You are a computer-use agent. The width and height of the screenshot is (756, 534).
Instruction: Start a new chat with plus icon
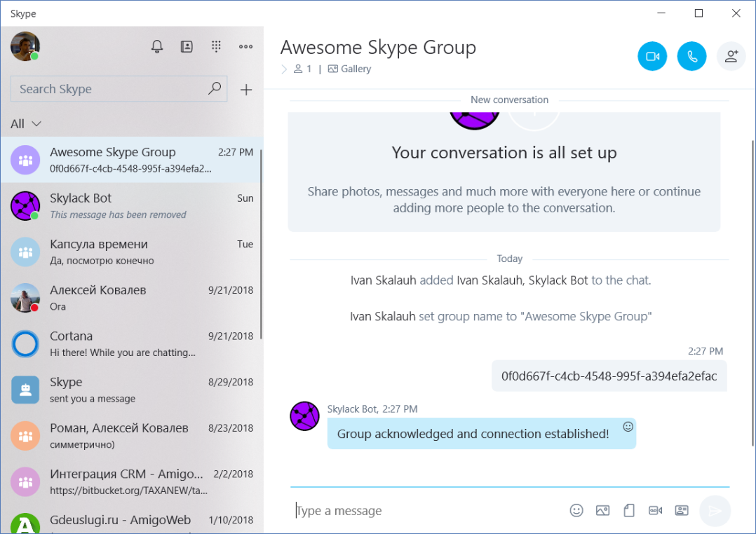point(246,89)
